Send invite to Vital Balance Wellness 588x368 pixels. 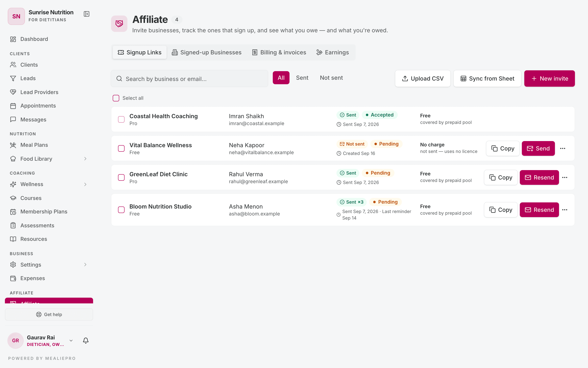click(x=538, y=148)
